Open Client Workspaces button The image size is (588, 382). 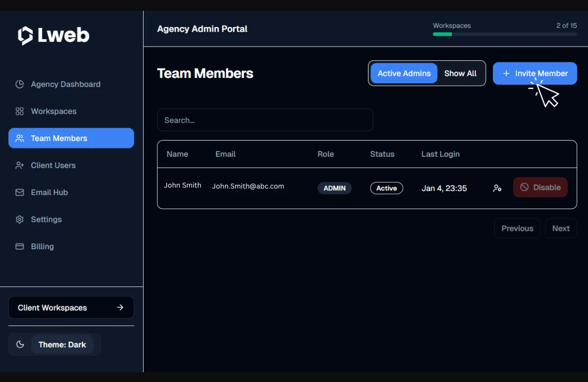71,308
